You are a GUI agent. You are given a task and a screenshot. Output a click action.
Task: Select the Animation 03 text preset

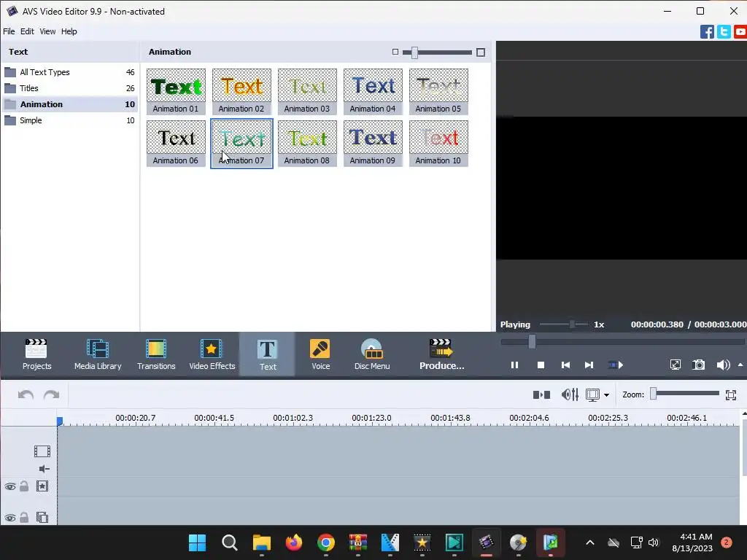307,91
